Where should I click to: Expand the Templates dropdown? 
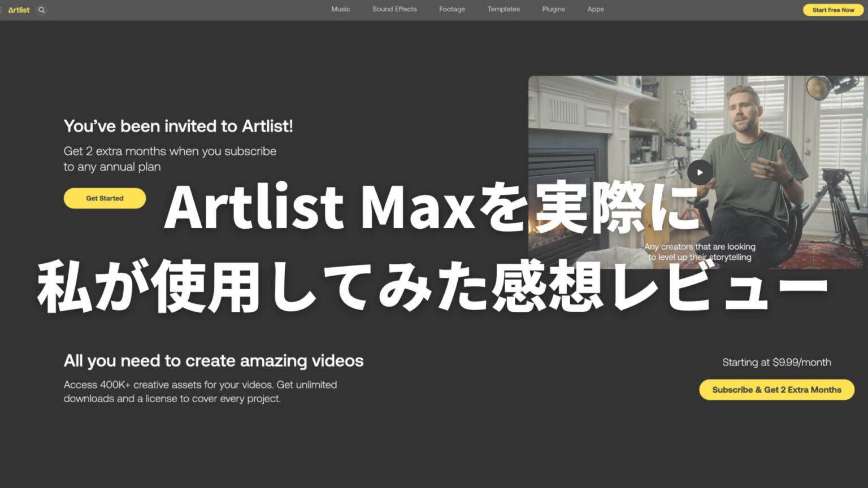coord(503,9)
